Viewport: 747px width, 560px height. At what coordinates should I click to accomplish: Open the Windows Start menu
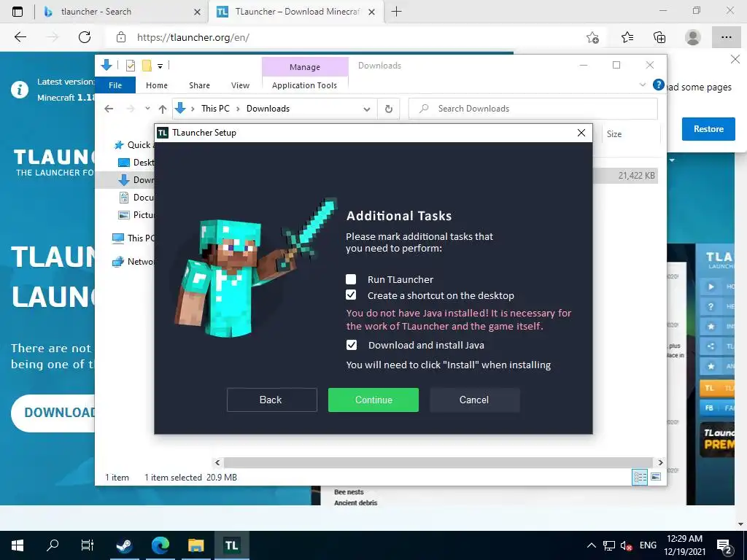pos(18,545)
